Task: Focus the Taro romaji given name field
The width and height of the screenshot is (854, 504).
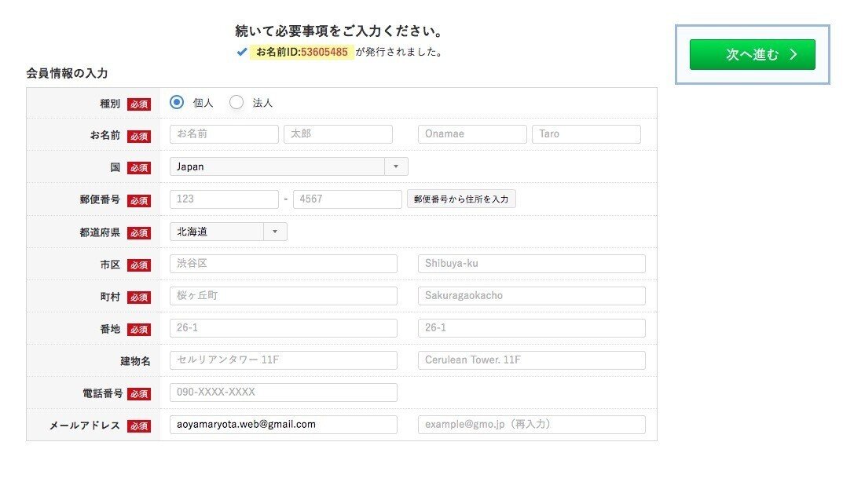Action: tap(587, 134)
